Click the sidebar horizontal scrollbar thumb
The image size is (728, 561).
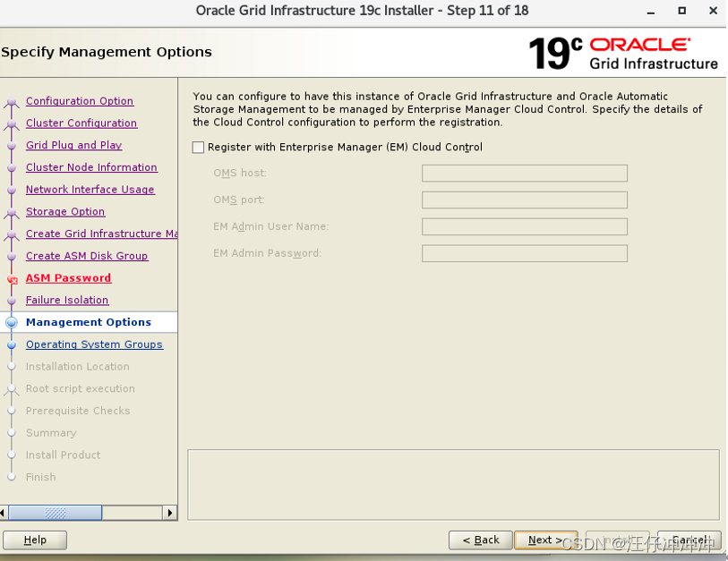click(56, 513)
